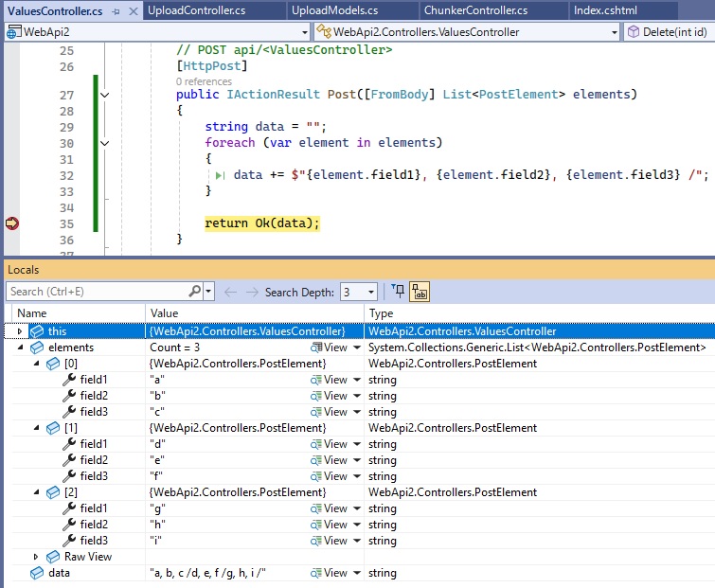
Task: Click the Locals search magnifier icon
Action: click(195, 291)
